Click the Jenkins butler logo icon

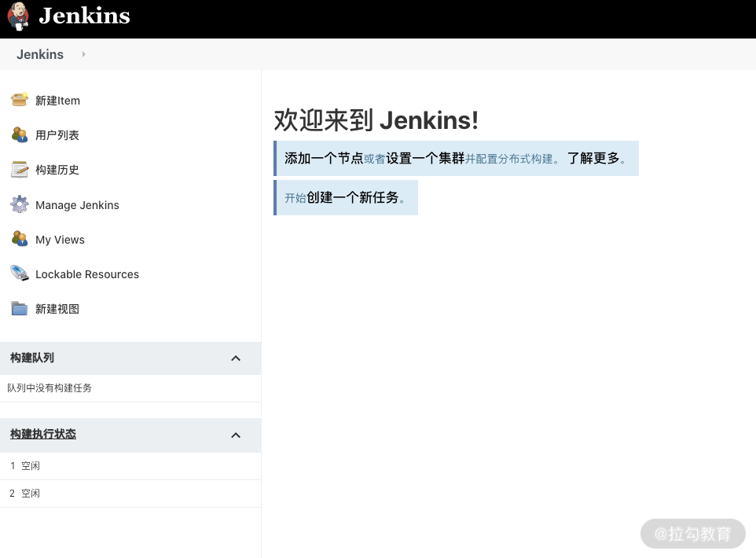click(x=18, y=16)
